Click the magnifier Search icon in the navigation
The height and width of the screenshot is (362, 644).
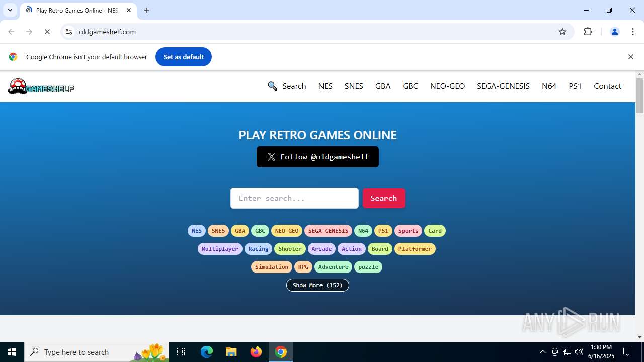(272, 86)
